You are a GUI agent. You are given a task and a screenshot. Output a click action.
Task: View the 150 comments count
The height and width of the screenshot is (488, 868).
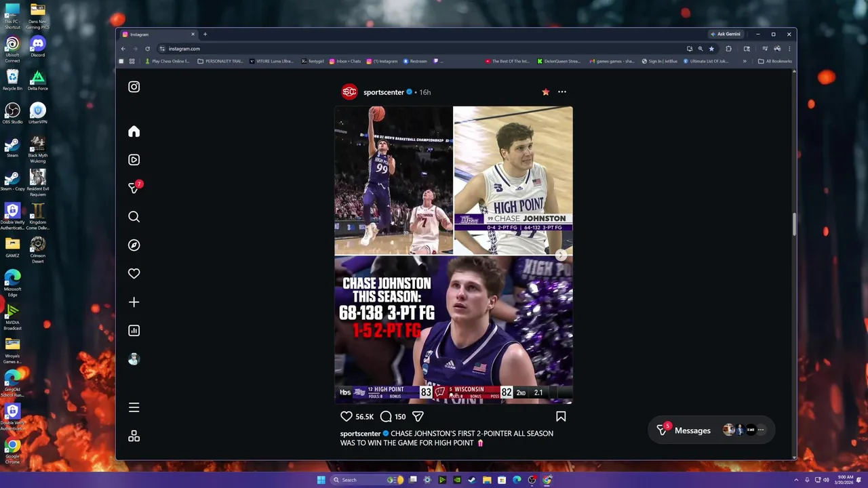400,417
